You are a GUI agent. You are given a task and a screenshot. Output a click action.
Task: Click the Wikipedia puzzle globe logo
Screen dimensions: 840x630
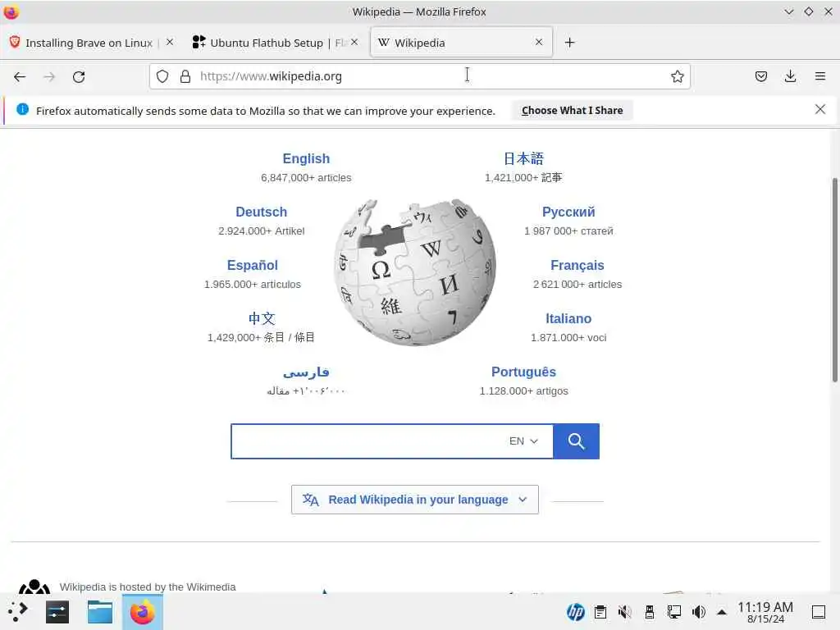tap(414, 272)
